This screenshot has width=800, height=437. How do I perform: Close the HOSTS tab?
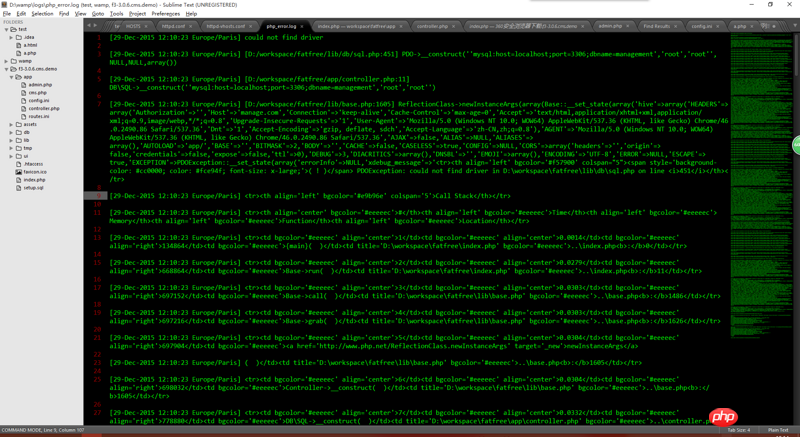(146, 26)
